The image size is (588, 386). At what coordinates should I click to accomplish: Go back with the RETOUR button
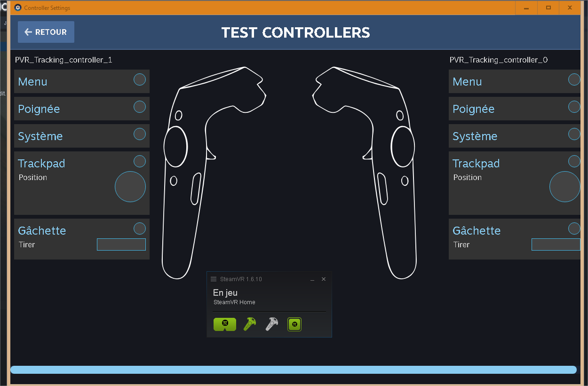(46, 32)
